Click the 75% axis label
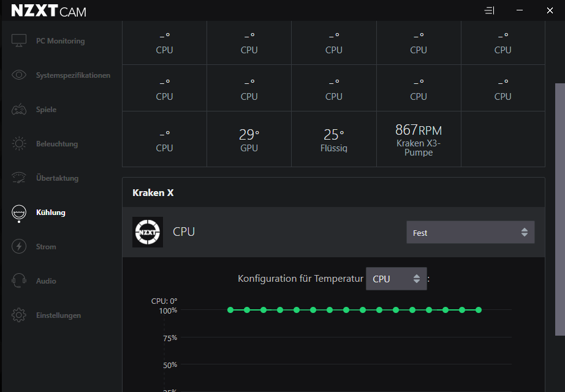The width and height of the screenshot is (565, 392). coord(170,338)
